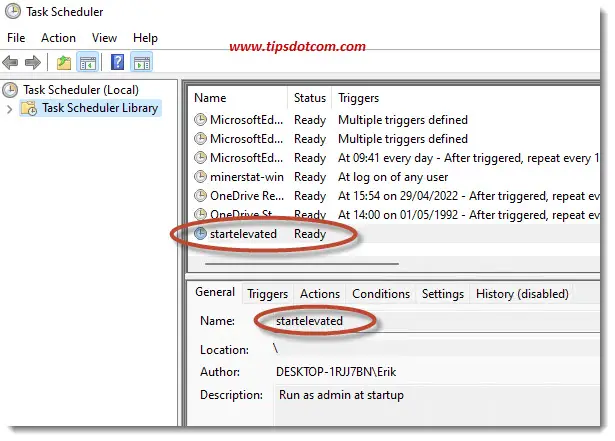Click the clock icon of minerstat-win task
This screenshot has height=441, width=615.
[x=200, y=177]
